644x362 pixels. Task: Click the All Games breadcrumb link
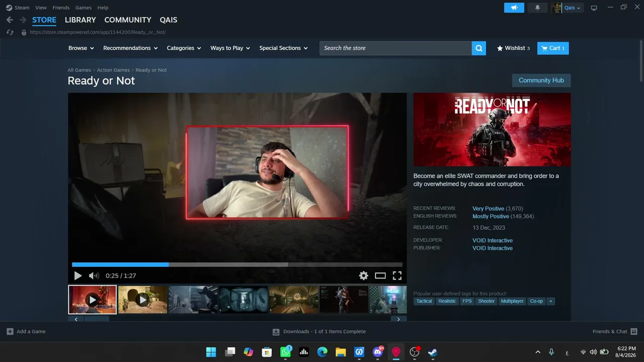click(x=79, y=70)
